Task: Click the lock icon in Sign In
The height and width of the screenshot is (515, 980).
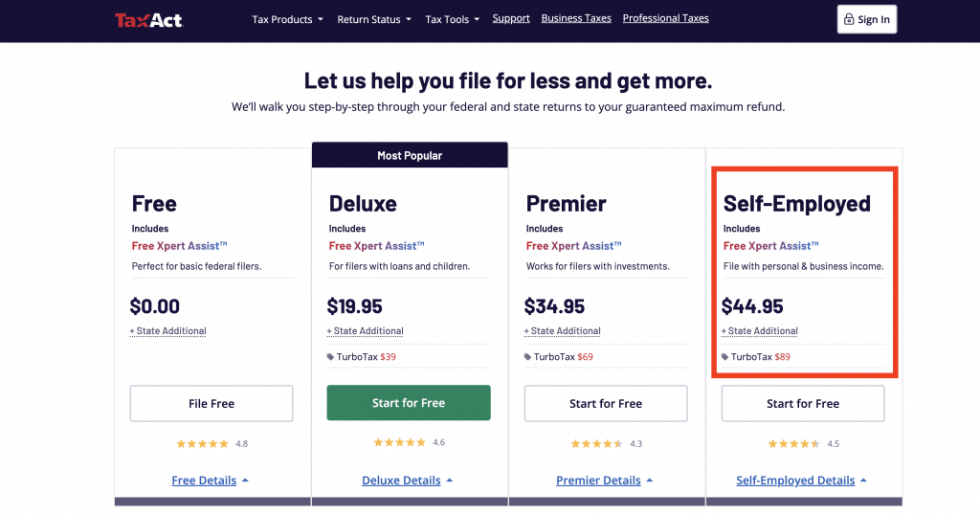Action: pyautogui.click(x=849, y=19)
